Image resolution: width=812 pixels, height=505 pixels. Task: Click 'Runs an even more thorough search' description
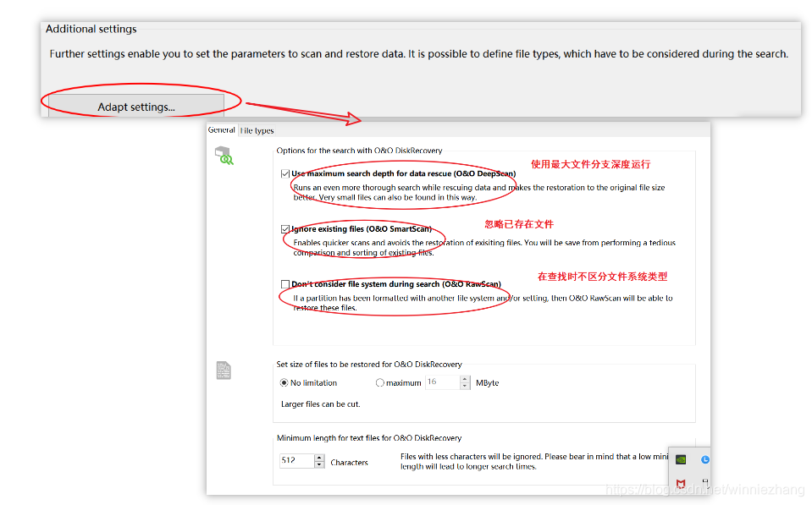479,192
